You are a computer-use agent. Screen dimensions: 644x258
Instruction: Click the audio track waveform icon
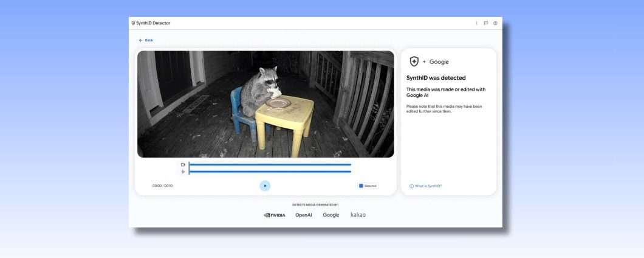point(183,172)
